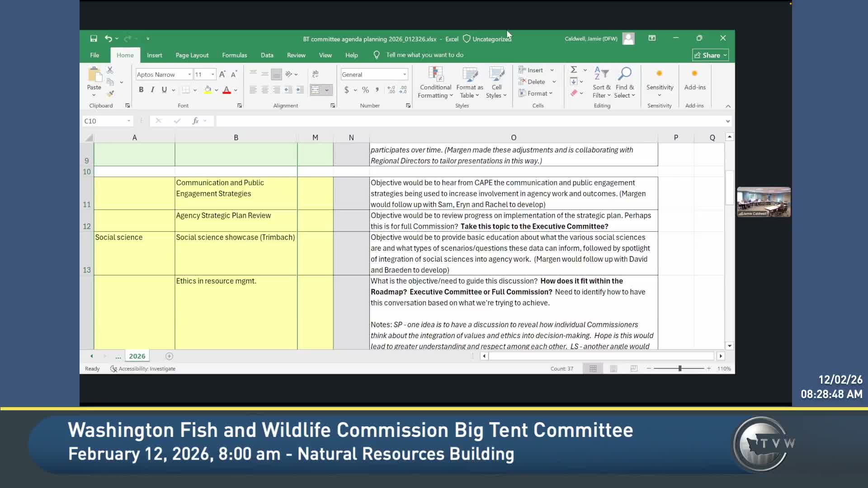Toggle Bold formatting
This screenshot has height=488, width=868.
pyautogui.click(x=141, y=90)
